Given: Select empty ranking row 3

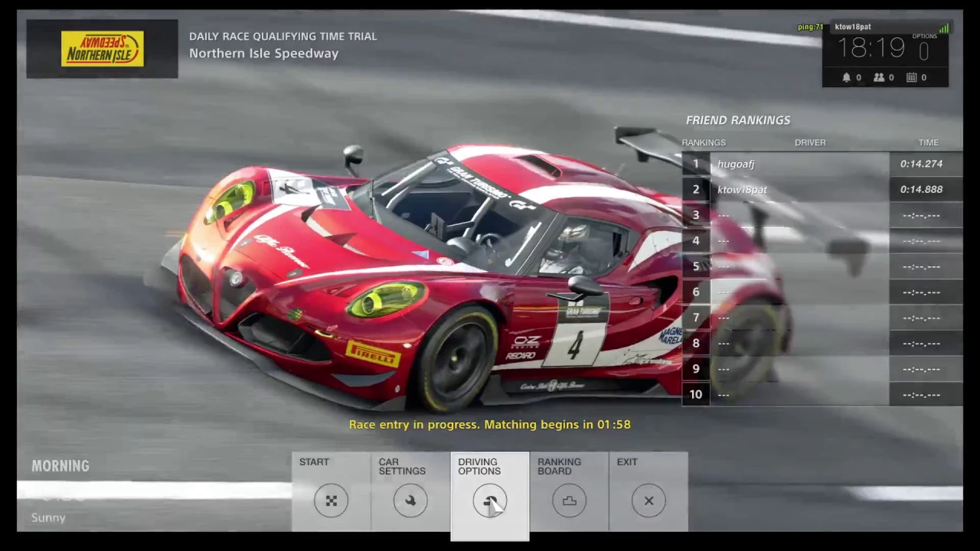Looking at the screenshot, I should (822, 215).
